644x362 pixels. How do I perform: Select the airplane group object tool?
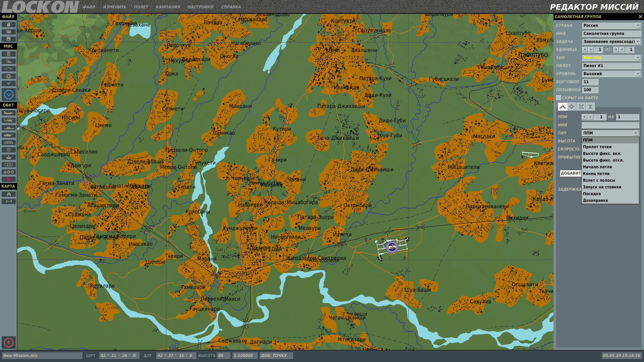(x=9, y=113)
